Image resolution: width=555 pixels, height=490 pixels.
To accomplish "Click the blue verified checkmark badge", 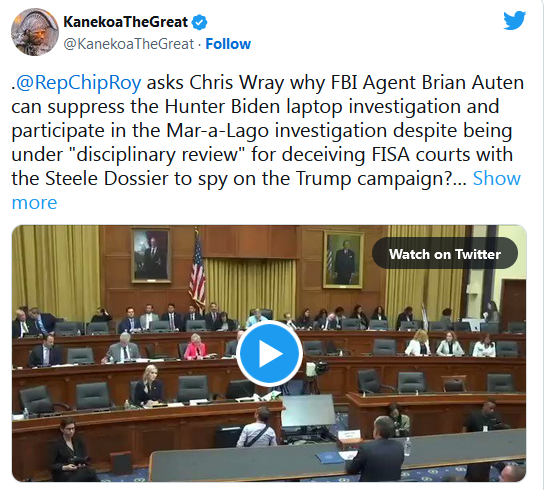I will pyautogui.click(x=199, y=22).
